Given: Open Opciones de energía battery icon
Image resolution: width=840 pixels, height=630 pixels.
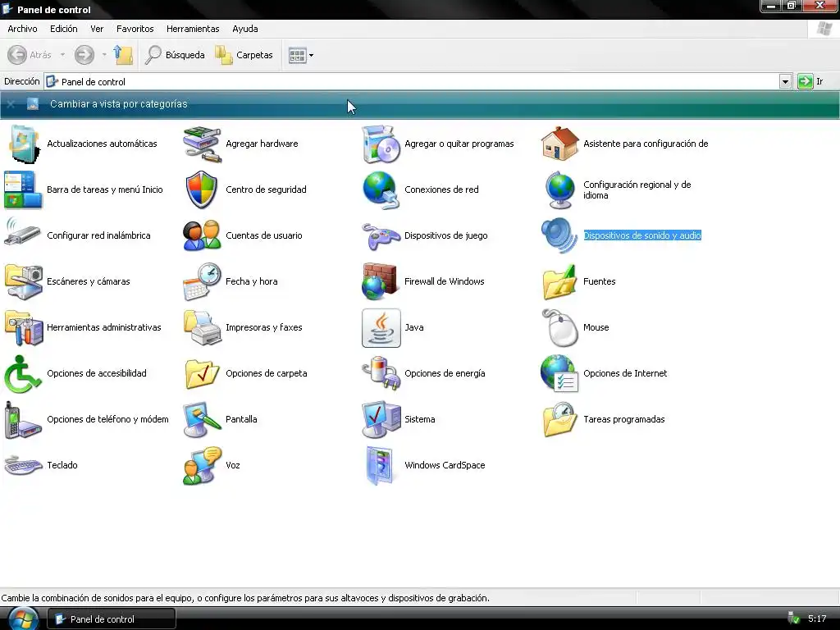Looking at the screenshot, I should pyautogui.click(x=381, y=373).
